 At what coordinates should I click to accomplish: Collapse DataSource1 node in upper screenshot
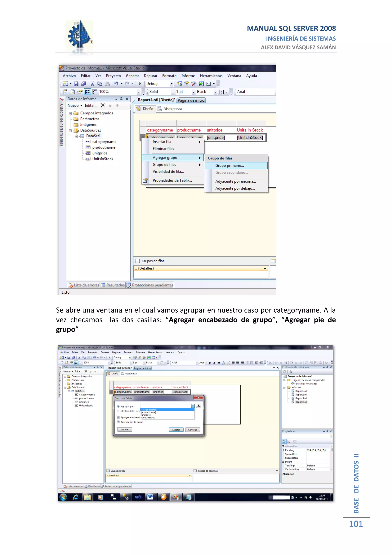(x=70, y=131)
